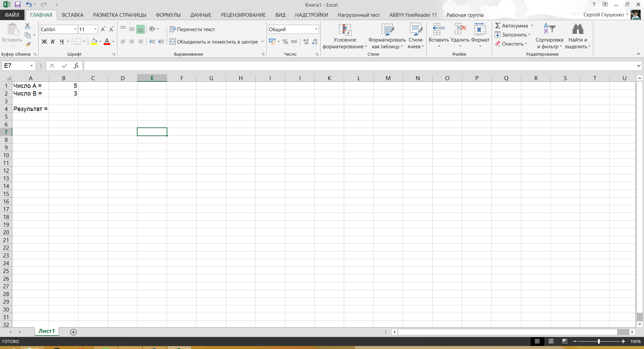This screenshot has height=349, width=644.
Task: Switch to ФОРМУЛЫ tab
Action: [168, 15]
